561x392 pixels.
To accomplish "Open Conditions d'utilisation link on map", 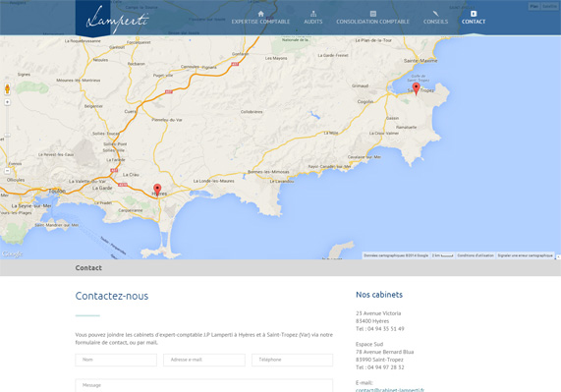I will tap(476, 255).
